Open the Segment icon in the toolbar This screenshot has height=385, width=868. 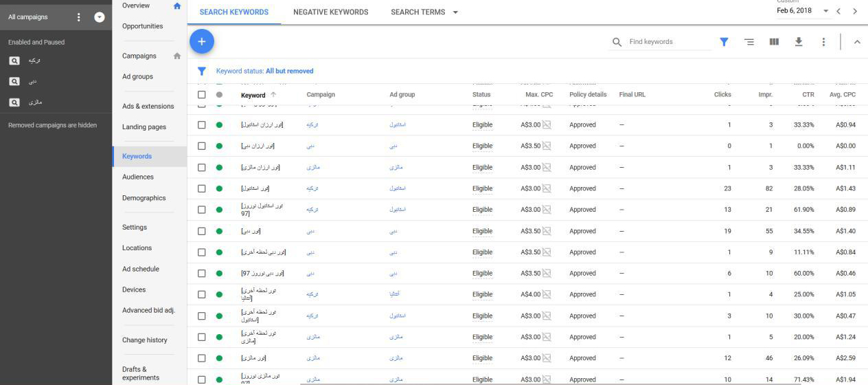tap(749, 42)
